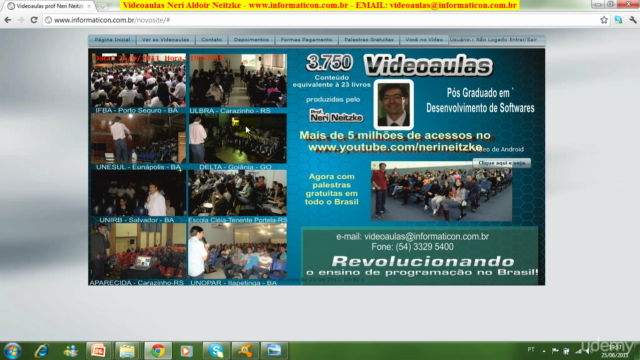The image size is (640, 360).
Task: Click the Revolucionando slogan text
Action: [422, 261]
